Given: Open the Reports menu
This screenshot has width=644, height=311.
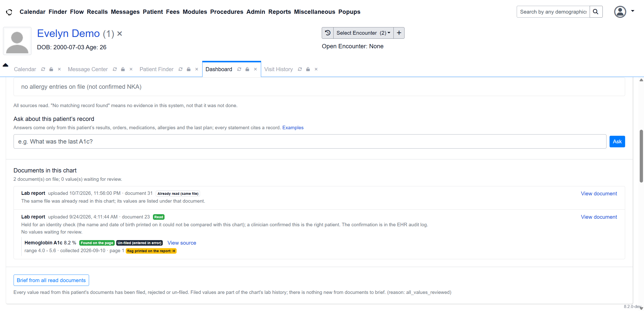Looking at the screenshot, I should click(x=279, y=12).
